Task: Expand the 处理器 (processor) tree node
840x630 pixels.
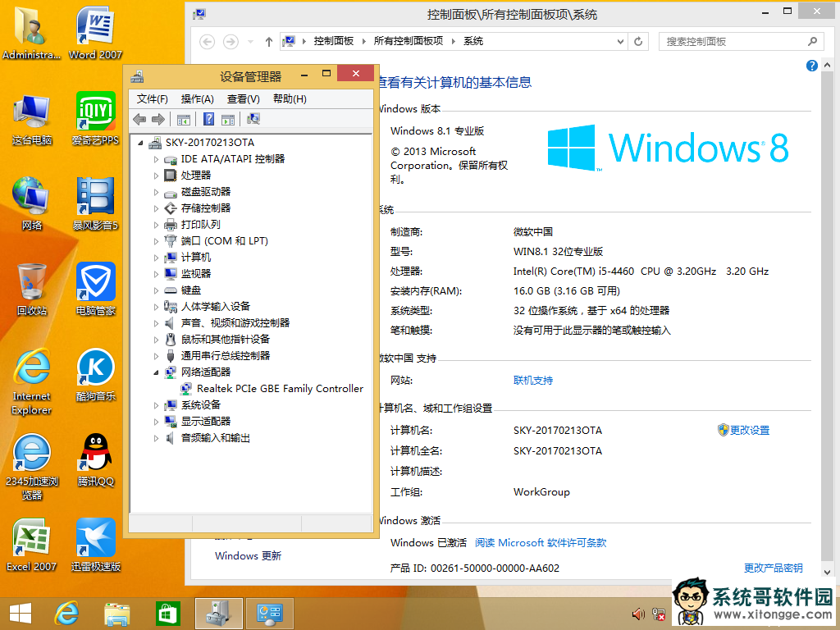Action: 157,176
